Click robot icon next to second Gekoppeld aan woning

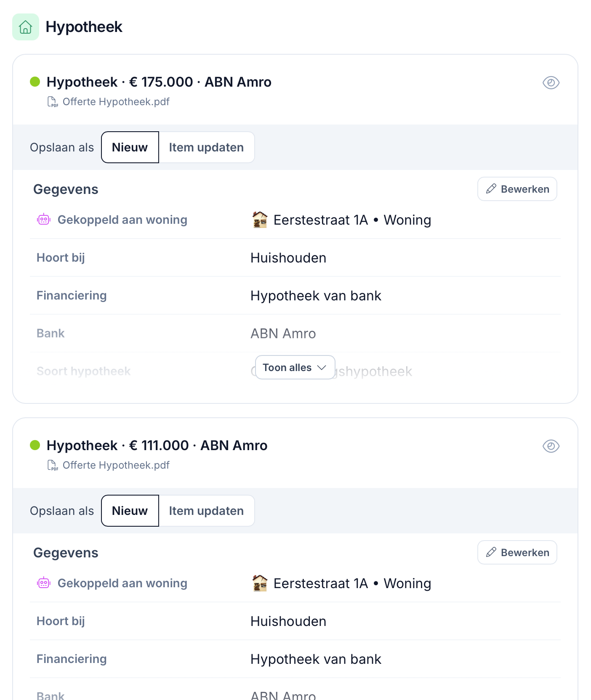(44, 583)
